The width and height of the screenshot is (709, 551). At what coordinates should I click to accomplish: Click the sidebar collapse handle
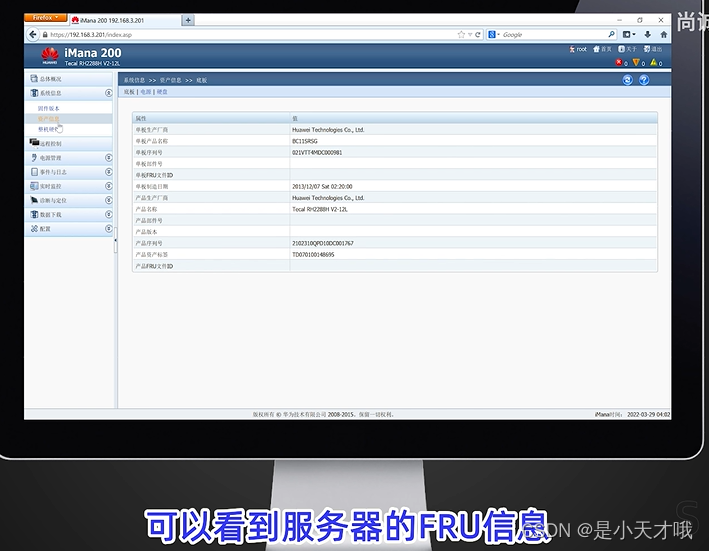tap(115, 240)
